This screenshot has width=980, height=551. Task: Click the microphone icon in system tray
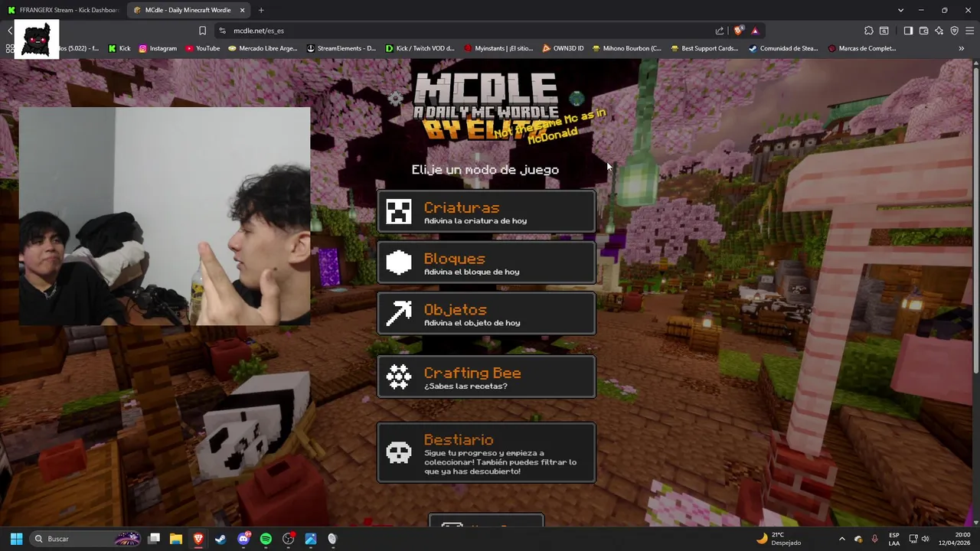874,539
